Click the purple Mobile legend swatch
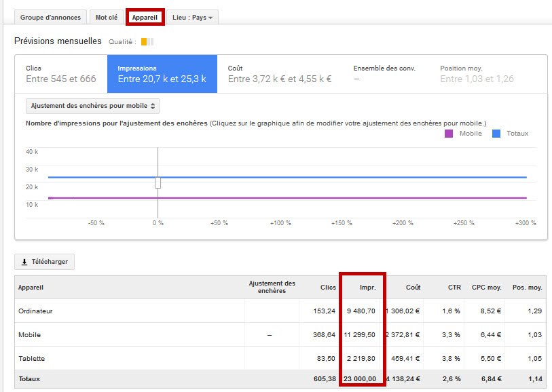Screen dimensions: 552x392 point(449,134)
